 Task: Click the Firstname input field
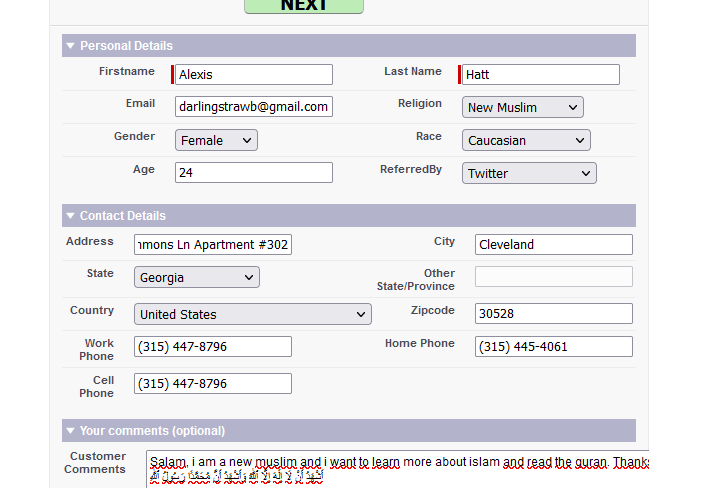click(254, 75)
